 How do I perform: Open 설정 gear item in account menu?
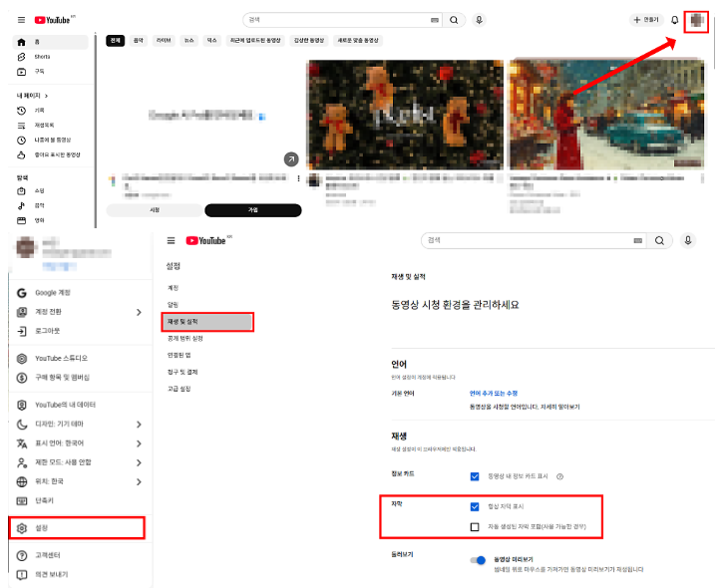22,527
